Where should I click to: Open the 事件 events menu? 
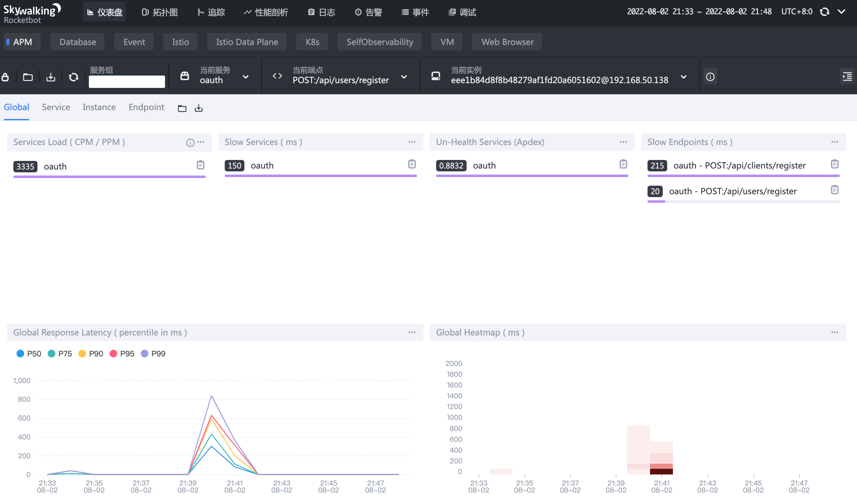pos(415,12)
